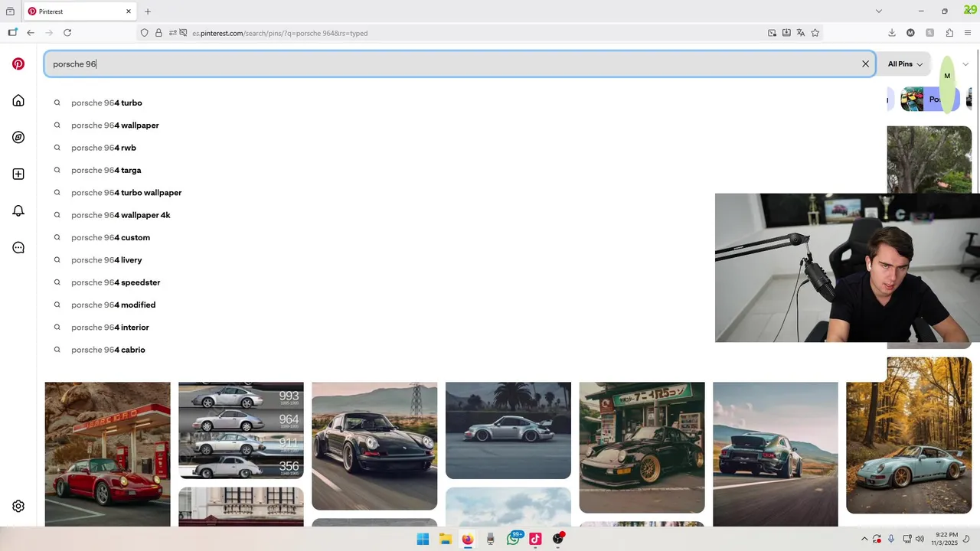This screenshot has width=980, height=551.
Task: Click the padlock site info icon
Action: 158,33
